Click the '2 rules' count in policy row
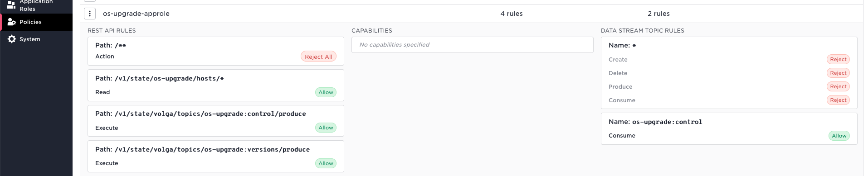The height and width of the screenshot is (176, 868). click(x=658, y=14)
